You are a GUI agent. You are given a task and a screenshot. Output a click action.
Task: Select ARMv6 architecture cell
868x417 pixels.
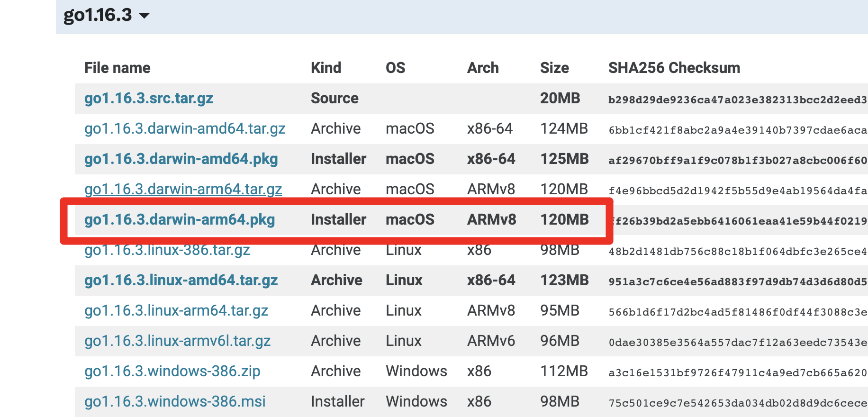tap(491, 341)
